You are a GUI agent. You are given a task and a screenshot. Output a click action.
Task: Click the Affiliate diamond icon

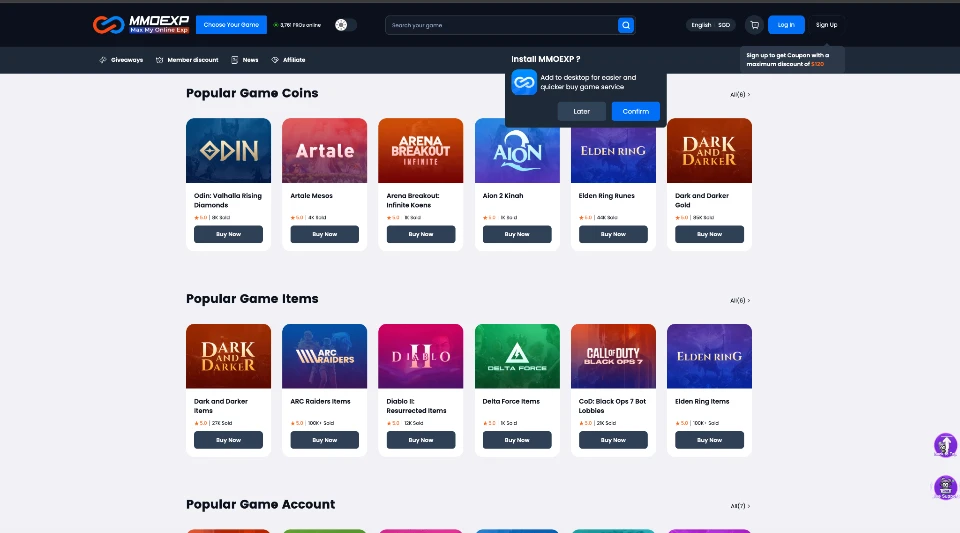pyautogui.click(x=275, y=60)
